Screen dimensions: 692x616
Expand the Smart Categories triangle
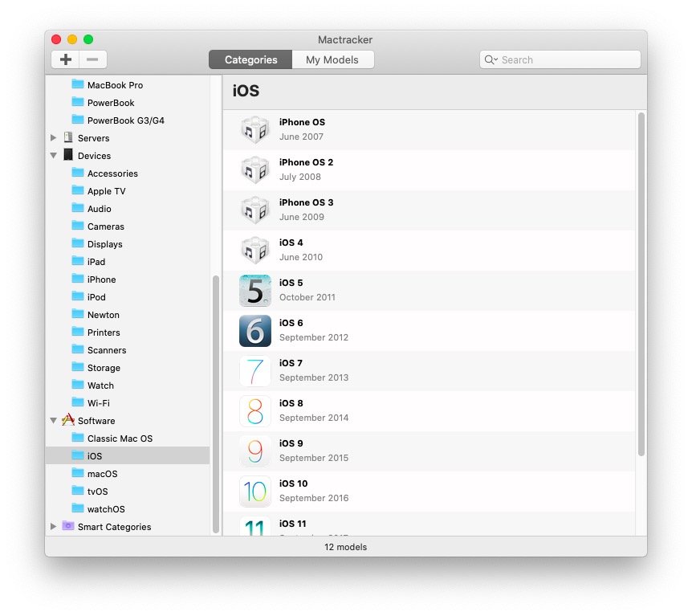click(54, 526)
